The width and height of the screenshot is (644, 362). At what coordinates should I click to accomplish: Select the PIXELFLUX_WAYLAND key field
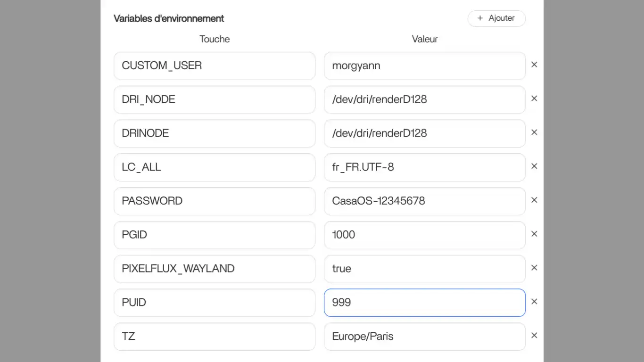214,269
